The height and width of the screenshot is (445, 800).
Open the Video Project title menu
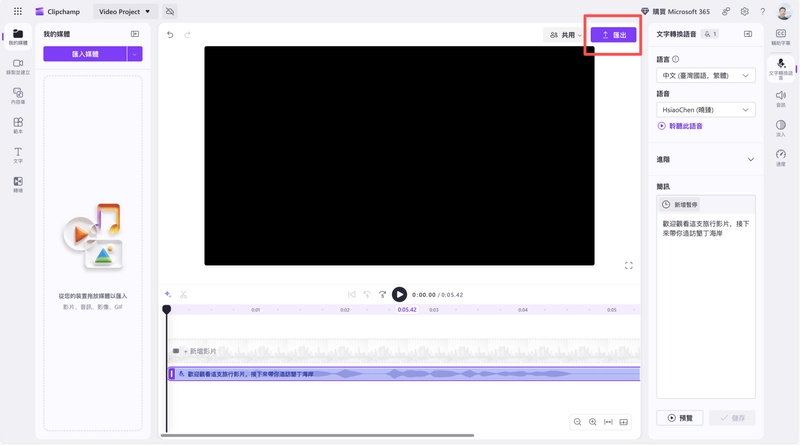coord(124,11)
